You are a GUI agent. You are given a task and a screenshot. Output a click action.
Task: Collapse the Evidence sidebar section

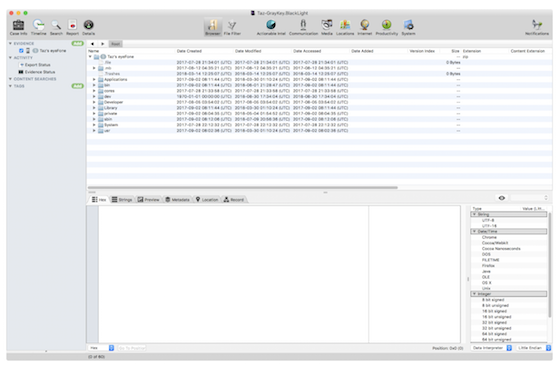coord(10,43)
